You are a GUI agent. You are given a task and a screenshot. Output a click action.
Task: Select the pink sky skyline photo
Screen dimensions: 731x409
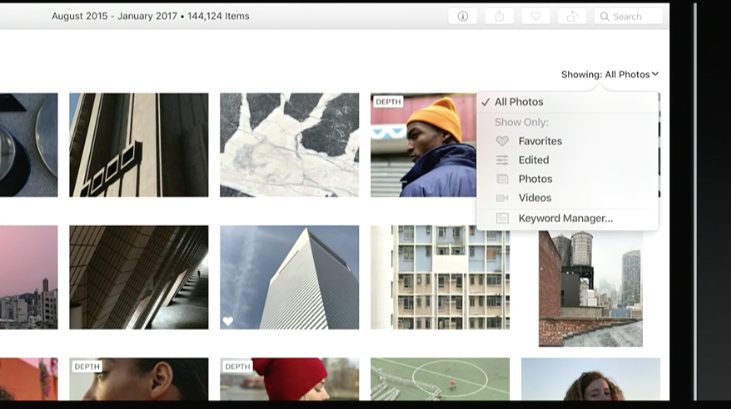point(29,277)
